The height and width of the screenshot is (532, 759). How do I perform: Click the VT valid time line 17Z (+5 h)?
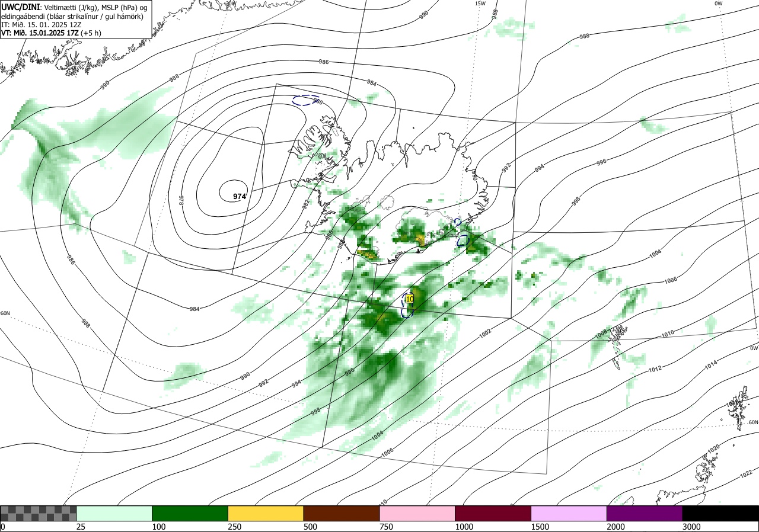tap(51, 33)
